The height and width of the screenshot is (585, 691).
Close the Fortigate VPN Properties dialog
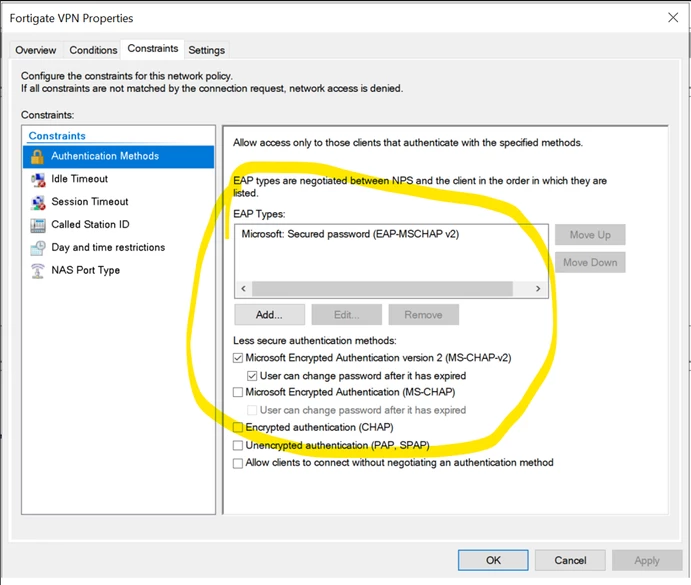point(673,18)
